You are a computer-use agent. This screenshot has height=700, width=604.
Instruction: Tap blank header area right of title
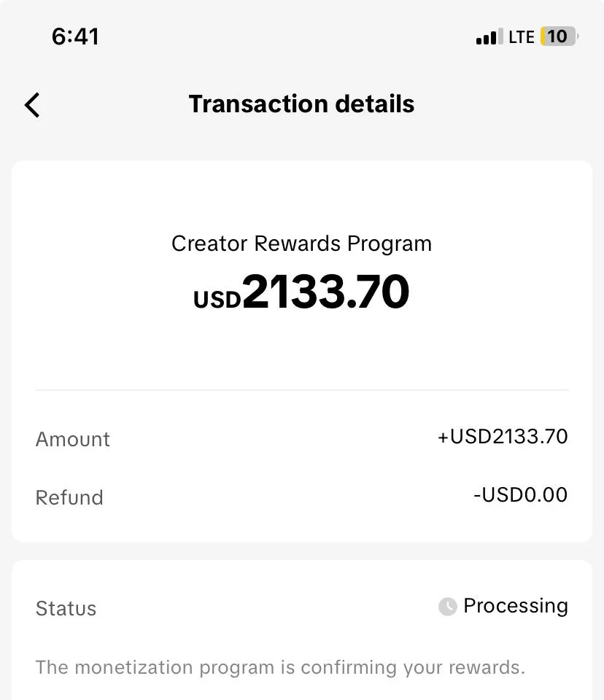[511, 104]
